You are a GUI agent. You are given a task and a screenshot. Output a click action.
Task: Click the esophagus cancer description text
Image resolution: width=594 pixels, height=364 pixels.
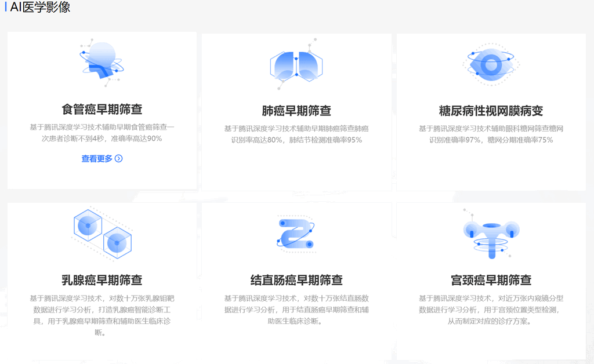102,133
